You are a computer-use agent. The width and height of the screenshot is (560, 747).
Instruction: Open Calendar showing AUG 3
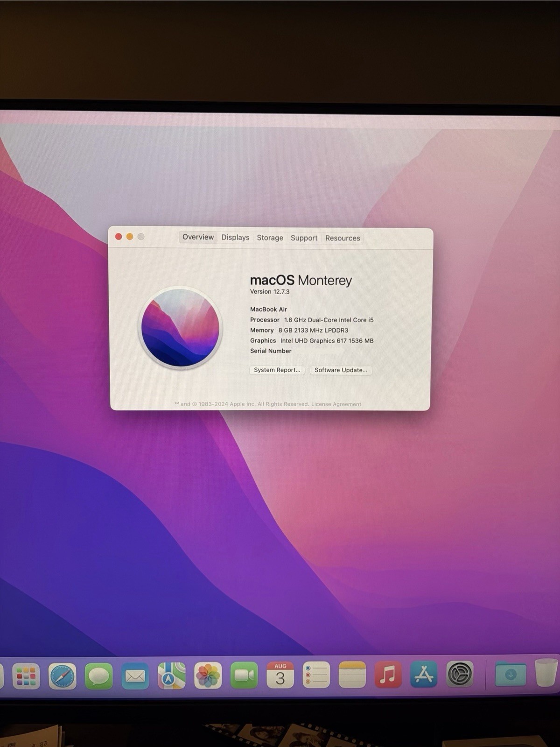pos(280,675)
